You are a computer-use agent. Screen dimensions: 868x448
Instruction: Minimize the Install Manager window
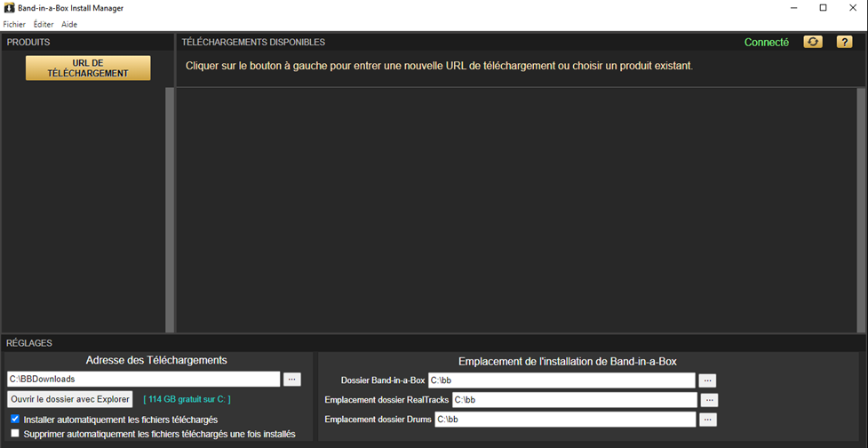click(x=794, y=8)
